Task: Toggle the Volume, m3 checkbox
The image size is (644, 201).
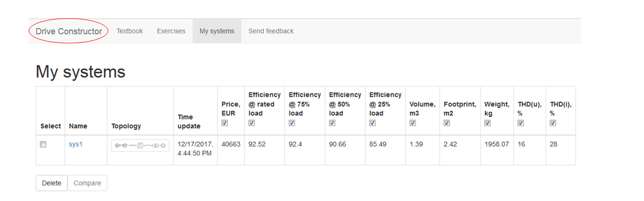Action: (413, 122)
